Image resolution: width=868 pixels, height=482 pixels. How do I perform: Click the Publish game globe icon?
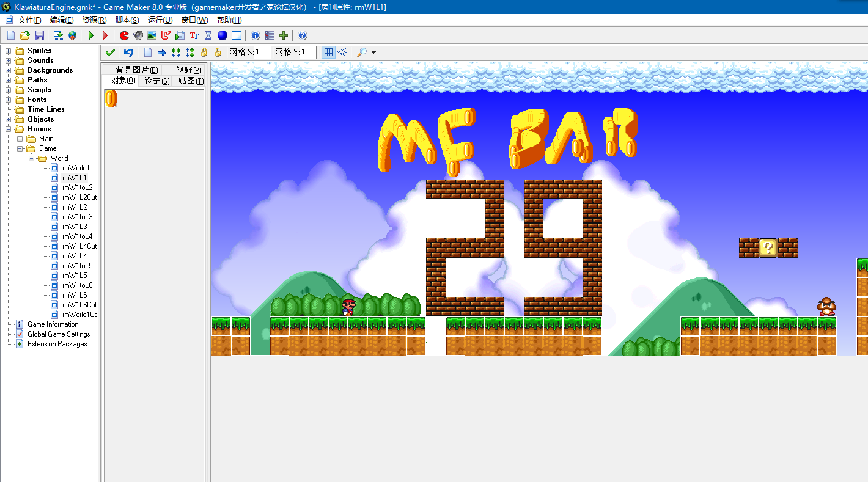(72, 35)
